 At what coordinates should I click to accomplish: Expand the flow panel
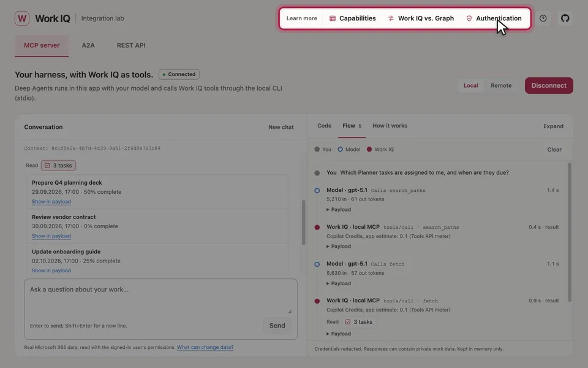[553, 126]
